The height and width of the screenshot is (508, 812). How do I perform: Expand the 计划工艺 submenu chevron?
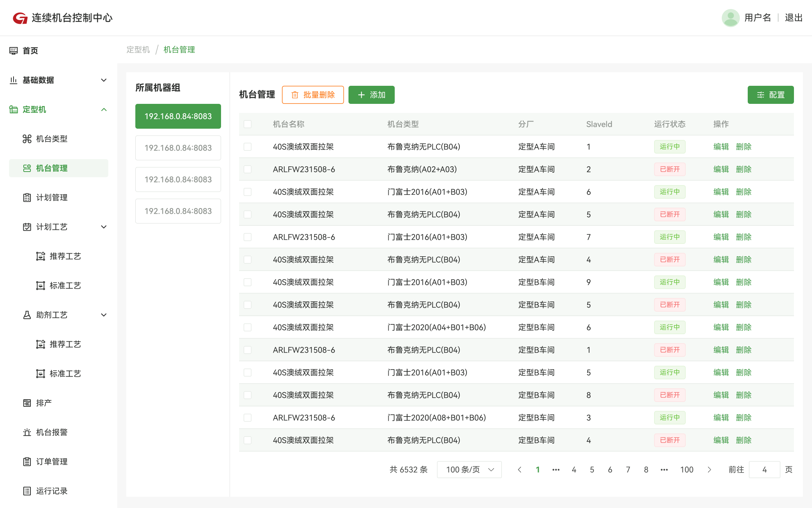pos(104,227)
